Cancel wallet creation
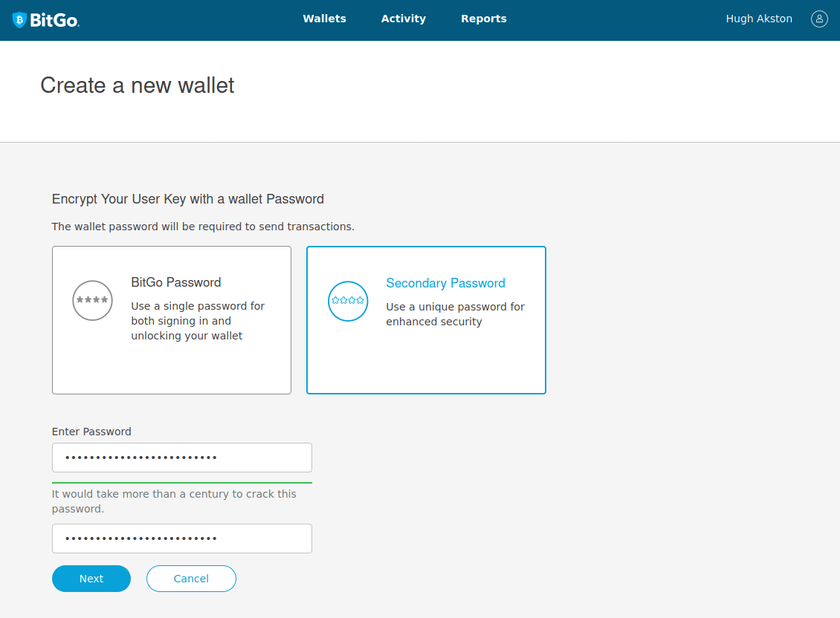The image size is (840, 618). coord(191,579)
